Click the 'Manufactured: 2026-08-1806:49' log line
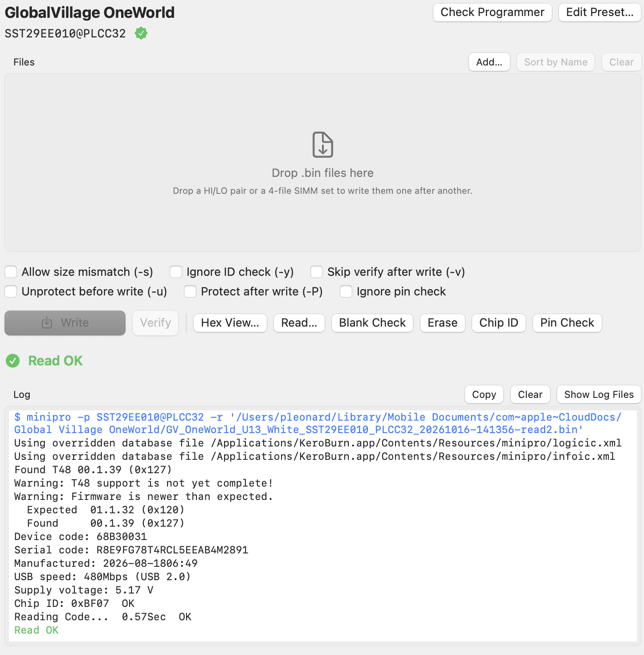Screen dimensions: 644x655 [106, 563]
